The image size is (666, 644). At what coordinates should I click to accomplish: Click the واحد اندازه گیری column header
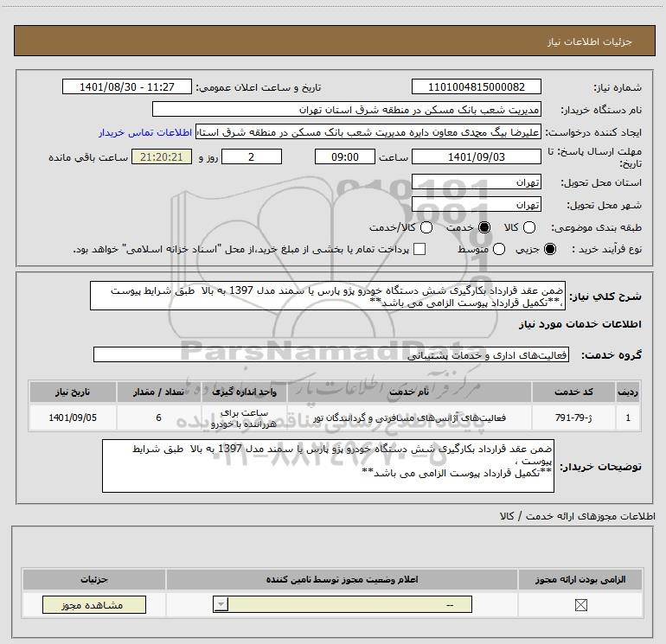pyautogui.click(x=244, y=392)
